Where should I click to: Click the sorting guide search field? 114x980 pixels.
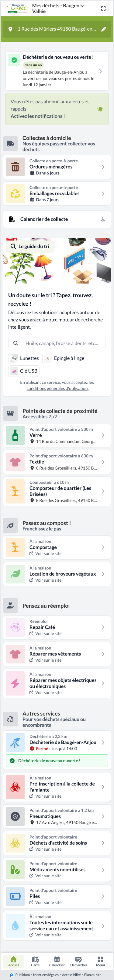pyautogui.click(x=57, y=343)
